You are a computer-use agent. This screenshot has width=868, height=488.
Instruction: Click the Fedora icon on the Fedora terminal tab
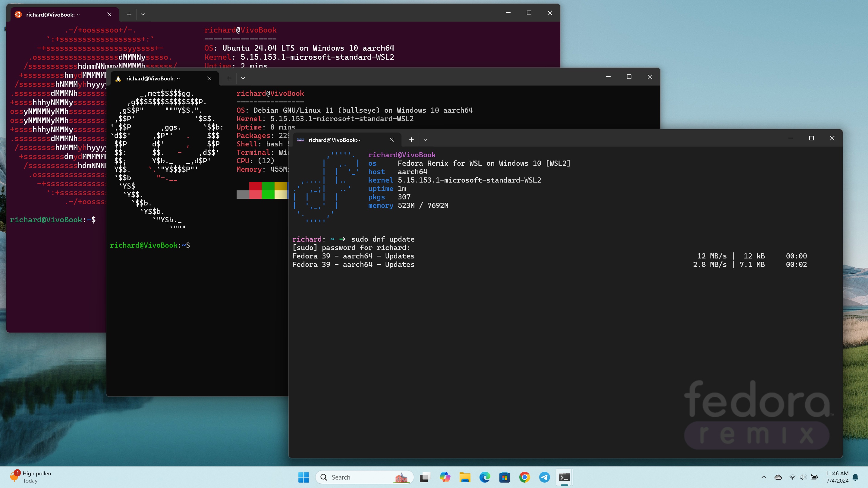pyautogui.click(x=301, y=140)
